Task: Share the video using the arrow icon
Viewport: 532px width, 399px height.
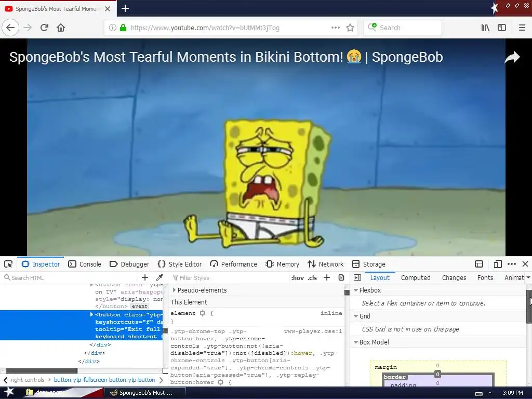Action: point(512,57)
